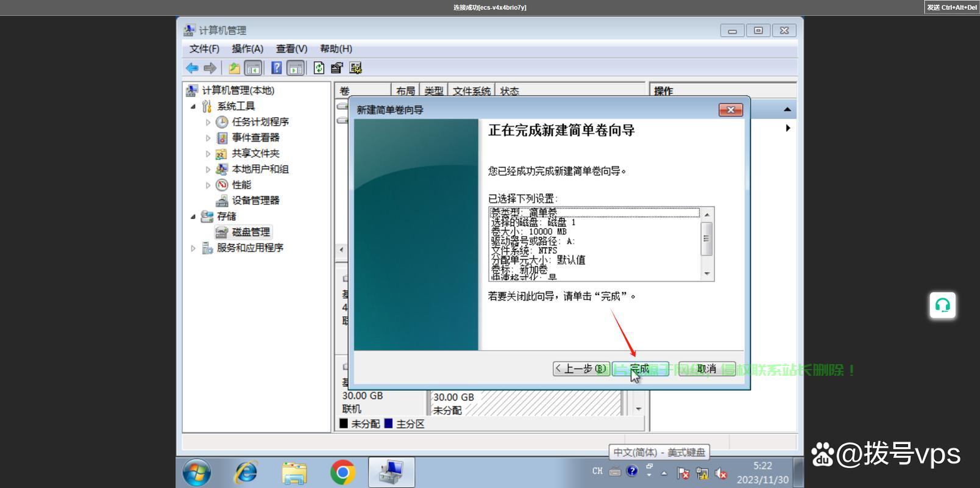Click the blue back arrow in toolbar
Screen dimensions: 980x488
(x=192, y=68)
